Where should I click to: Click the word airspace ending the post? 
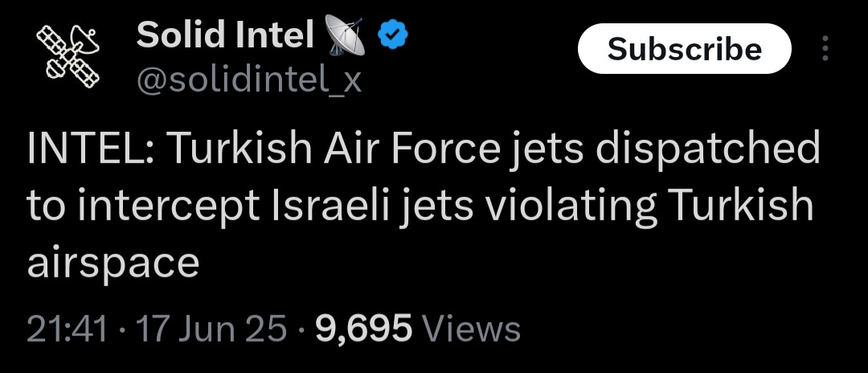click(x=113, y=265)
